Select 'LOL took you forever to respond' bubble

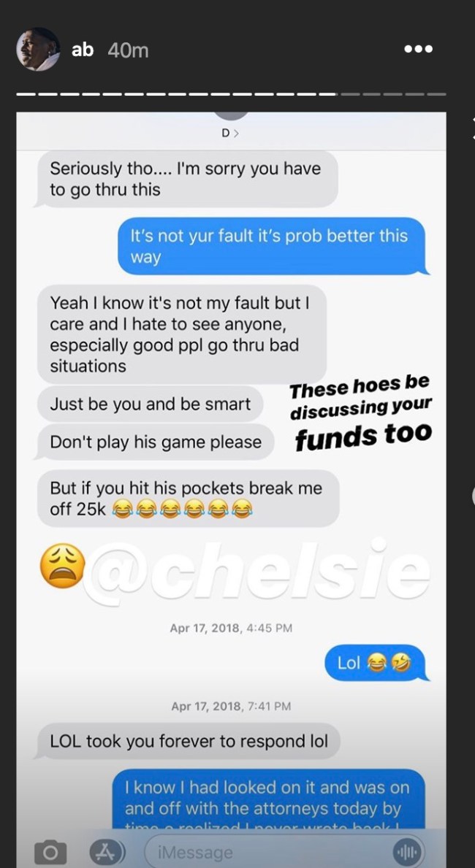[x=188, y=741]
